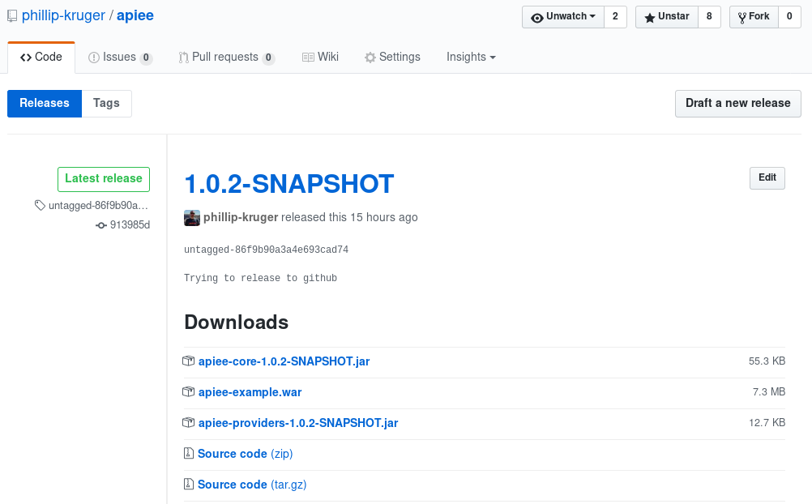Open the Issues tab
Screen dimensions: 812x504
click(120, 57)
